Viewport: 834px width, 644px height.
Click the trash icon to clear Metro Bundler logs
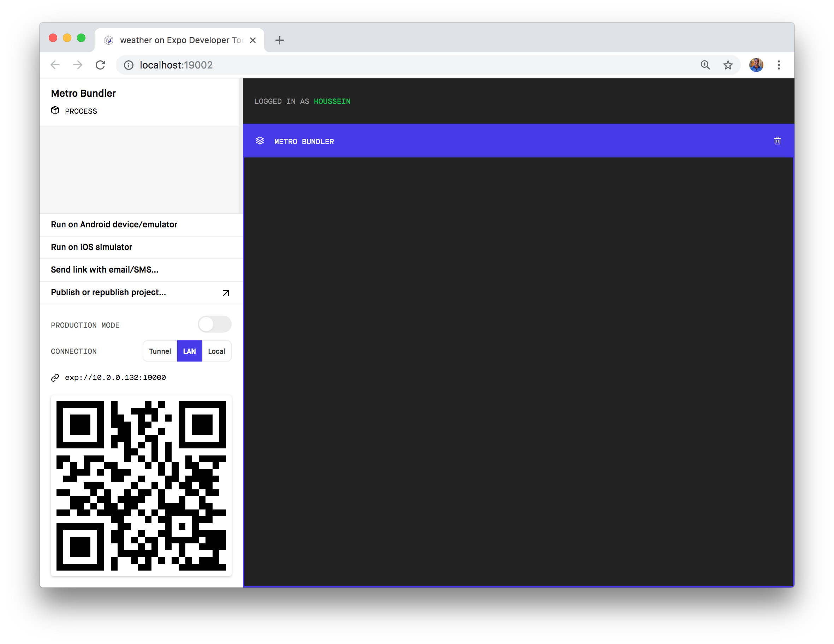pyautogui.click(x=777, y=141)
